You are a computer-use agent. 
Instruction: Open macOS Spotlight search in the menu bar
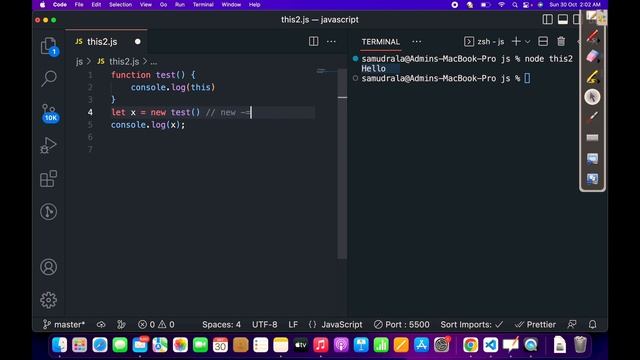click(515, 5)
